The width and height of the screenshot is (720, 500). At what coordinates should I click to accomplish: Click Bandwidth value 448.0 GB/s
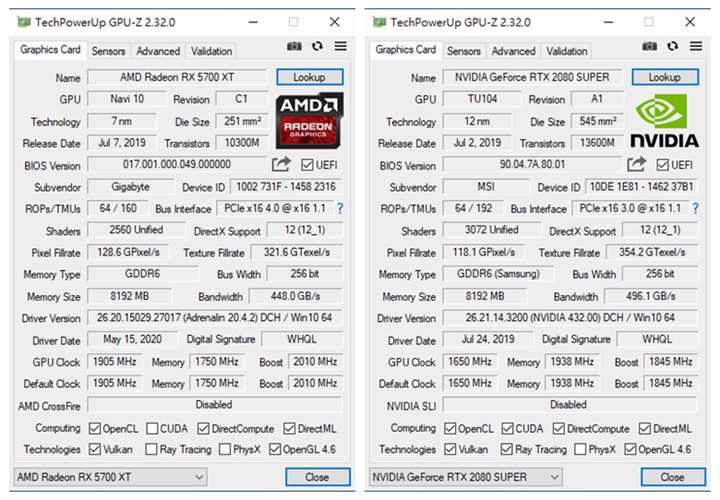[x=295, y=296]
